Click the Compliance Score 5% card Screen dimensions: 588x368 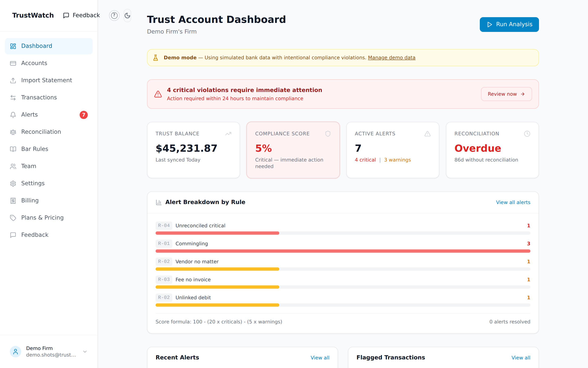tap(293, 150)
